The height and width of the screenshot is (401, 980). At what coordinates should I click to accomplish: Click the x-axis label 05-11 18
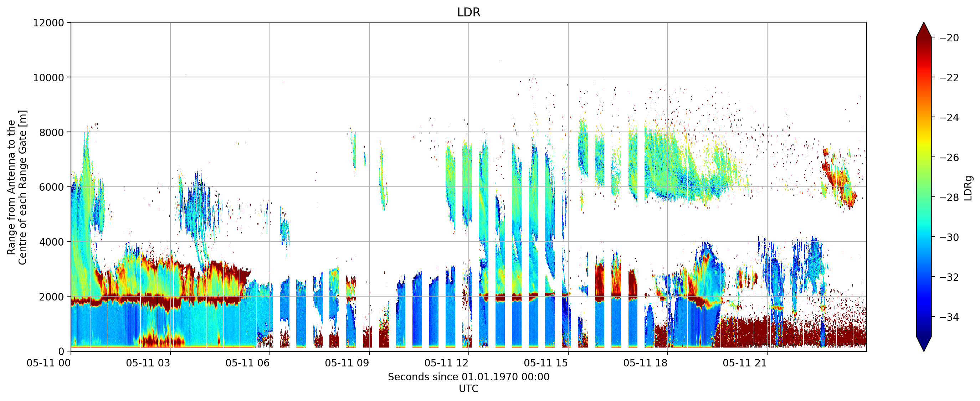coord(645,363)
